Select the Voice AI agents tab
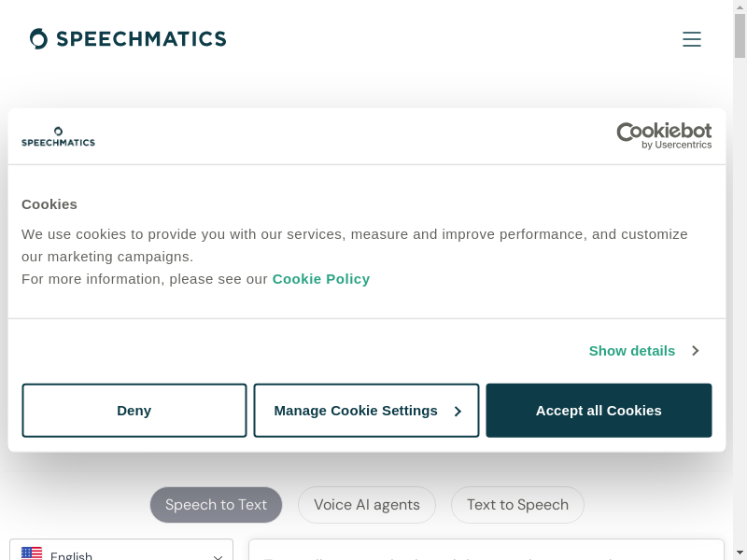This screenshot has height=560, width=747. click(367, 505)
